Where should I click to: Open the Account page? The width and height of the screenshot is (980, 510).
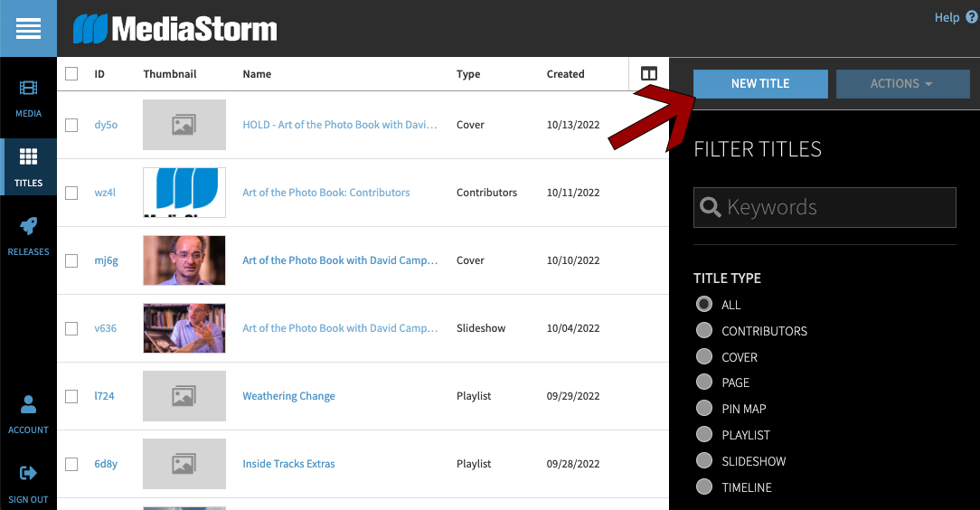pyautogui.click(x=28, y=414)
